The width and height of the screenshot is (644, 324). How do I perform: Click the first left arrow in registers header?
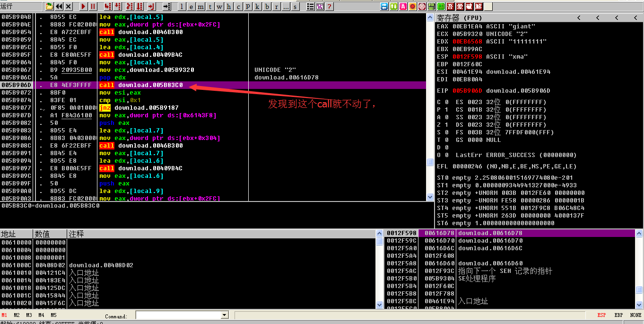[579, 18]
